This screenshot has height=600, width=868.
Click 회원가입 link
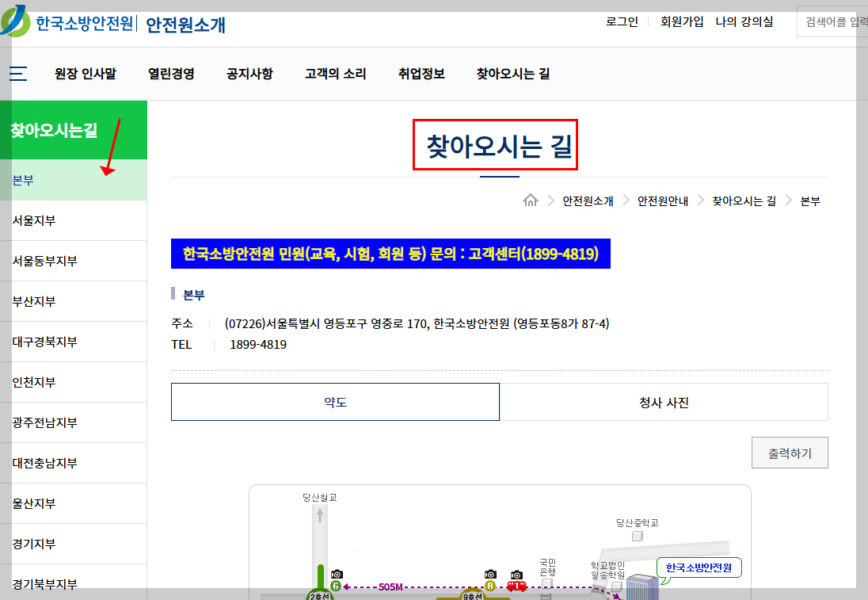pyautogui.click(x=681, y=21)
